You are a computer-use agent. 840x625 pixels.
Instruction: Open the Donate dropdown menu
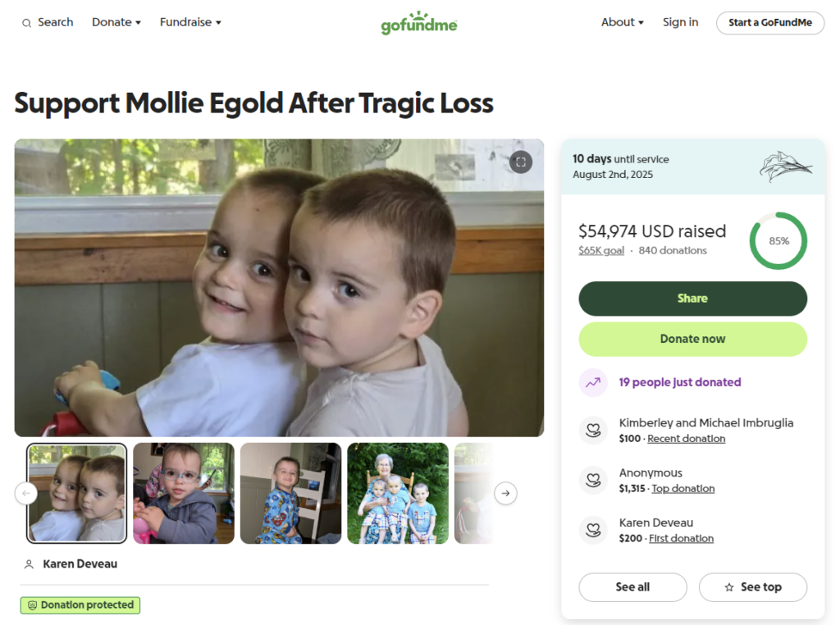[x=116, y=22]
